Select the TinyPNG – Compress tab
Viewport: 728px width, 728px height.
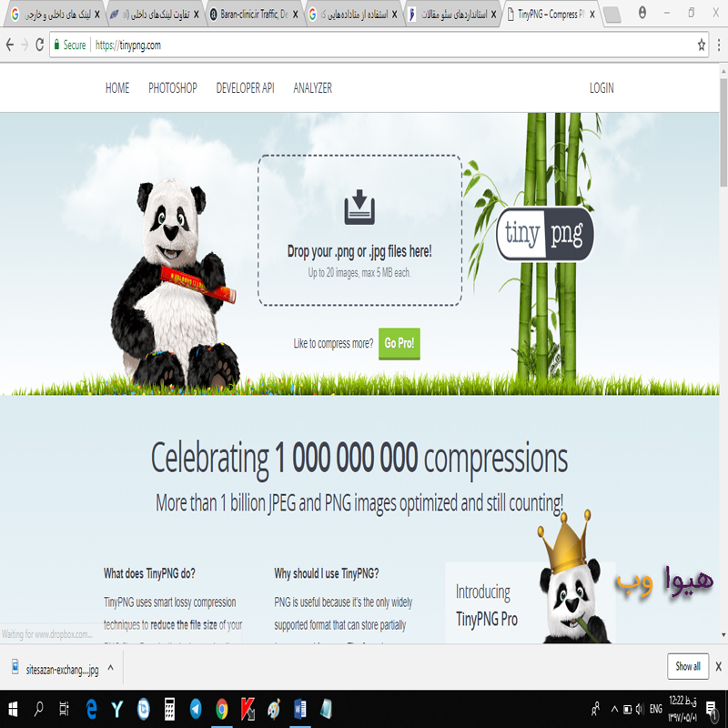point(551,15)
